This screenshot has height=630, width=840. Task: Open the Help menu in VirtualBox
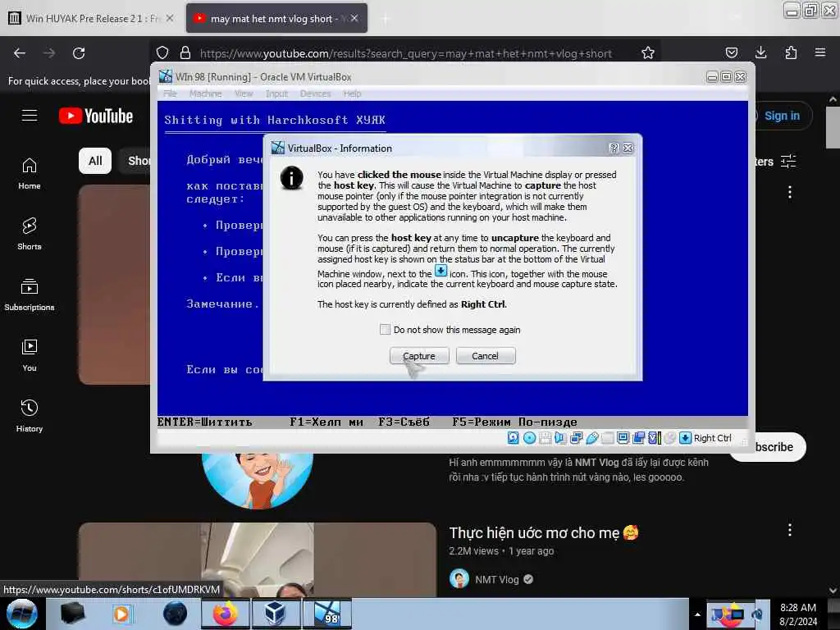(x=352, y=94)
